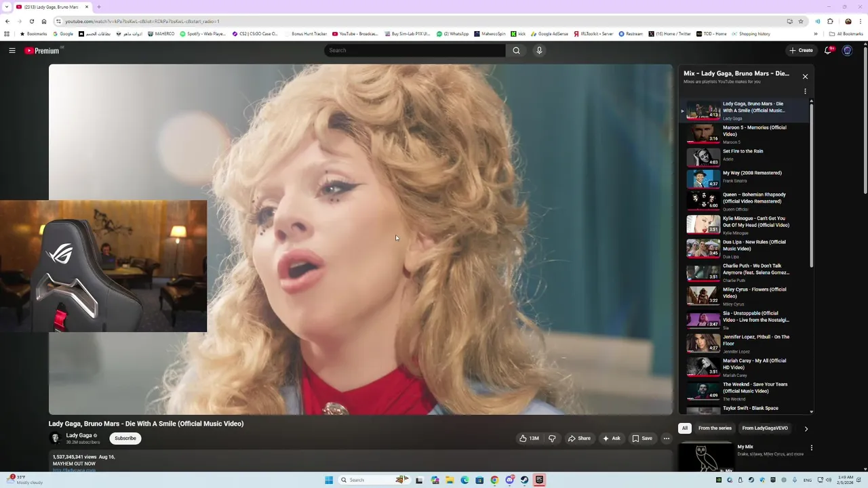Select the From LadyGagaVEVO chip
Screen dimensions: 868x488
(x=765, y=428)
